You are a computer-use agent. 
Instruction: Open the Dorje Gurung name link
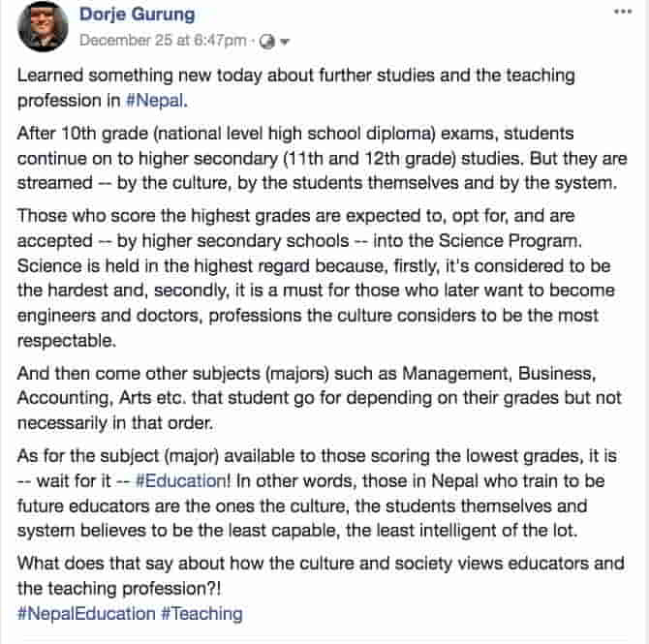pos(137,15)
